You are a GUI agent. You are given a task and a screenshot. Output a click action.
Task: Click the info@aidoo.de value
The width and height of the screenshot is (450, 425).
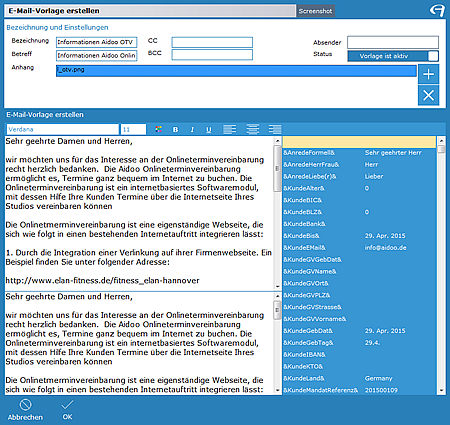tap(385, 248)
